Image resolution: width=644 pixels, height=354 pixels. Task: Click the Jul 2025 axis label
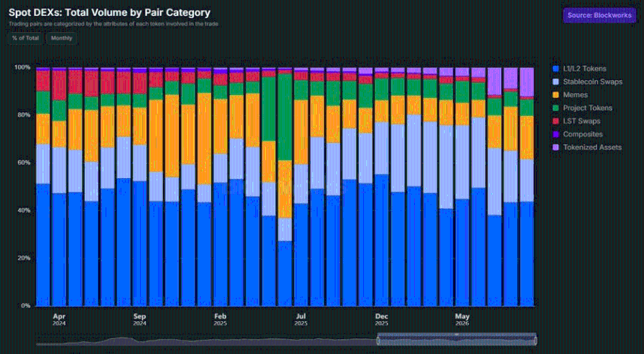(300, 320)
